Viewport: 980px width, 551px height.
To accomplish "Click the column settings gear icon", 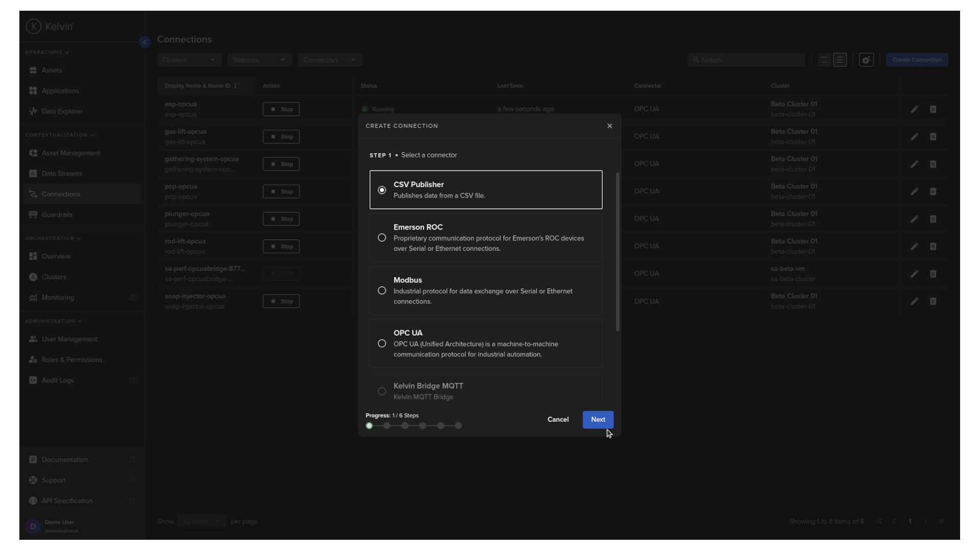I will point(866,60).
